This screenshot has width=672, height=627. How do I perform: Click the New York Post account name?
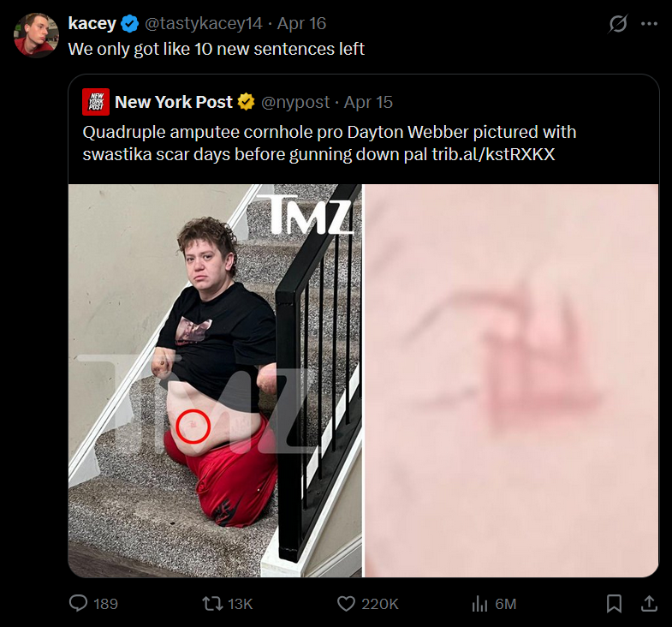[x=174, y=102]
